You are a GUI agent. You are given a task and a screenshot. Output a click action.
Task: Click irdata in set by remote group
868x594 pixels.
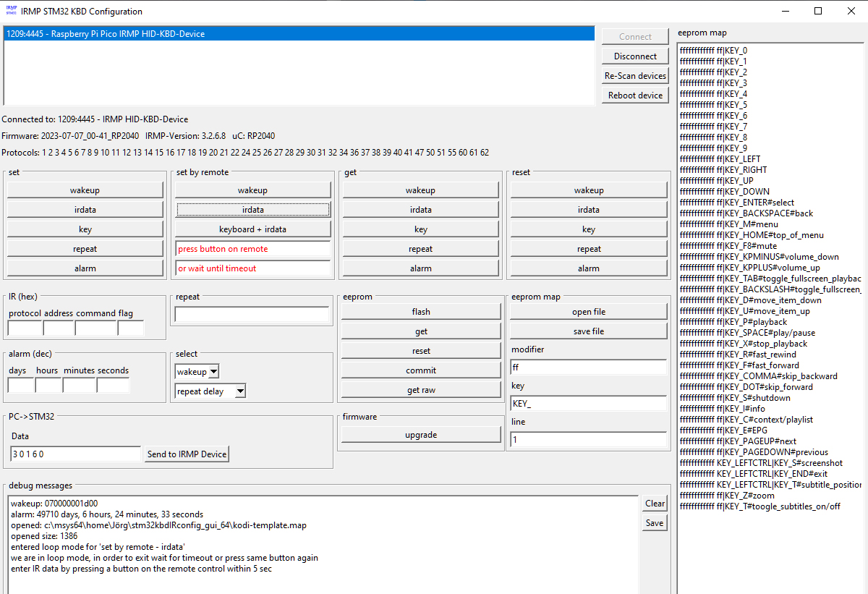coord(252,209)
